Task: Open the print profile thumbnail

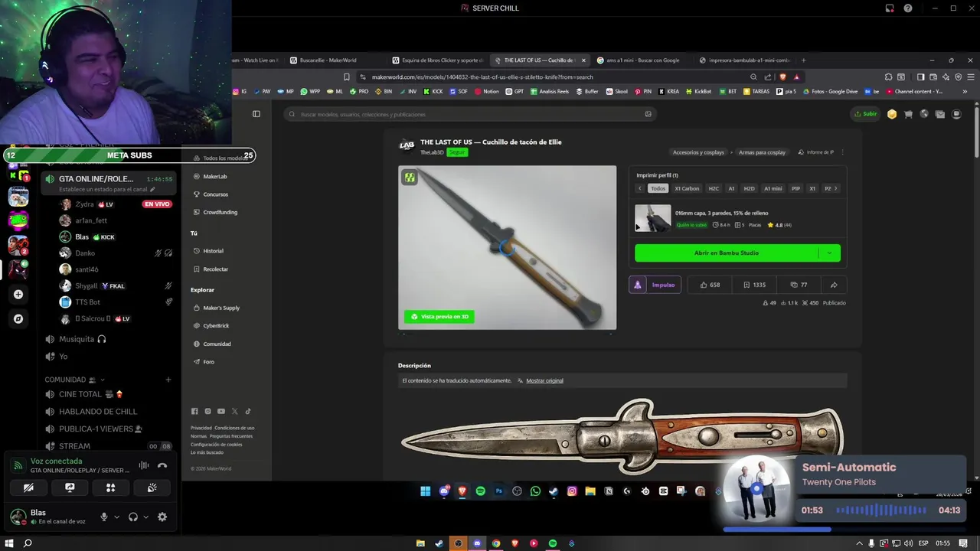Action: click(652, 218)
